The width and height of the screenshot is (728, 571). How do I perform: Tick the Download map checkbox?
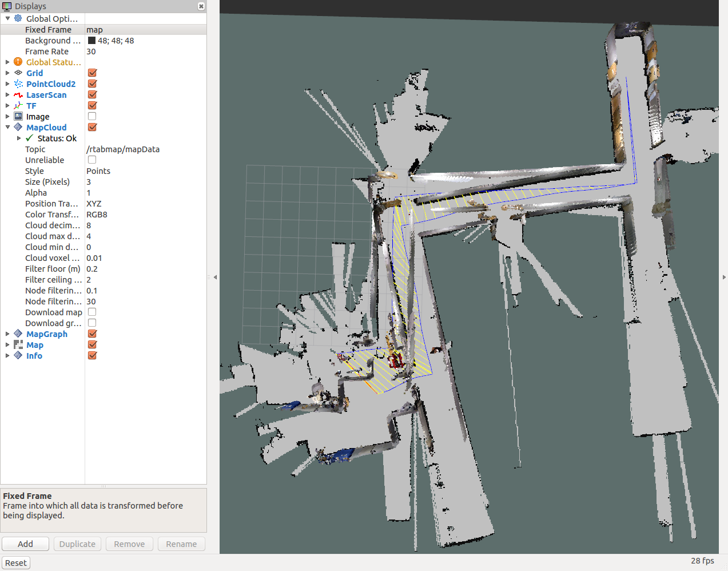(x=92, y=312)
